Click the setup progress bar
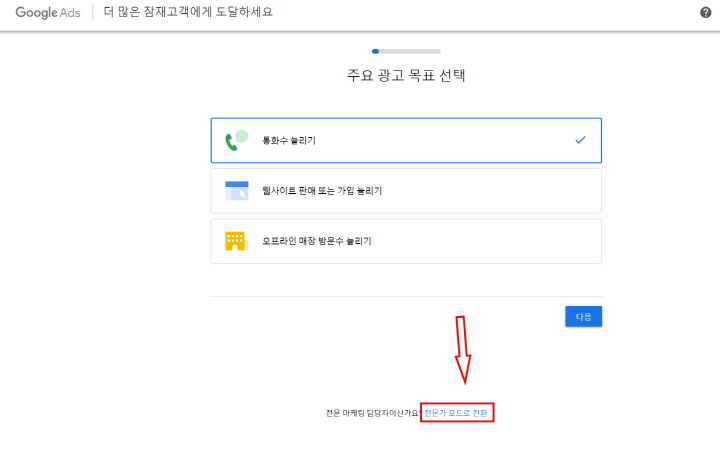 pos(406,51)
